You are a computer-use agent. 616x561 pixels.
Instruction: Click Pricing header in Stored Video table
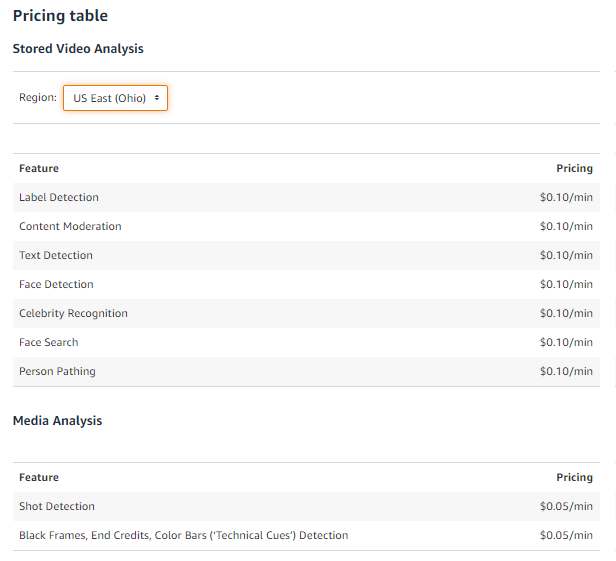click(574, 169)
